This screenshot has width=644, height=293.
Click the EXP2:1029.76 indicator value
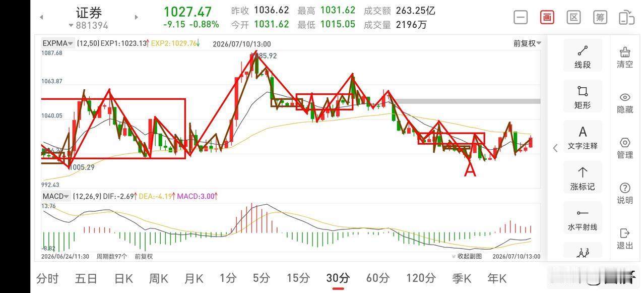coord(175,43)
